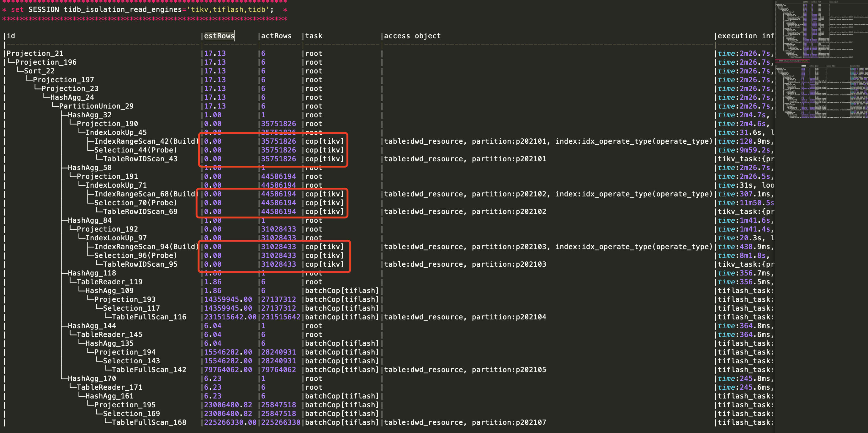Click the HashAgg_144 node

tap(92, 326)
